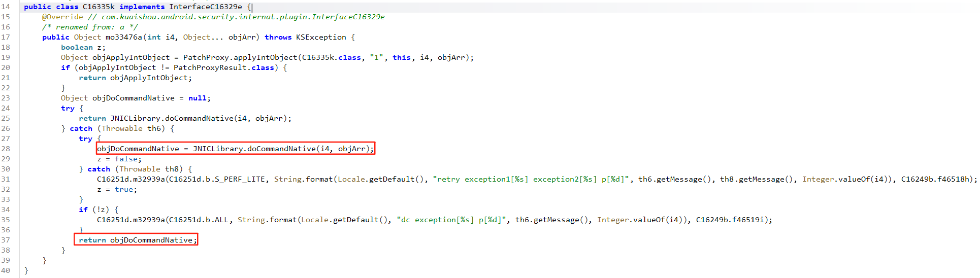Screen dimensions: 980x278
Task: Click PatchProxy.applyIntObject call on line 19
Action: point(240,57)
